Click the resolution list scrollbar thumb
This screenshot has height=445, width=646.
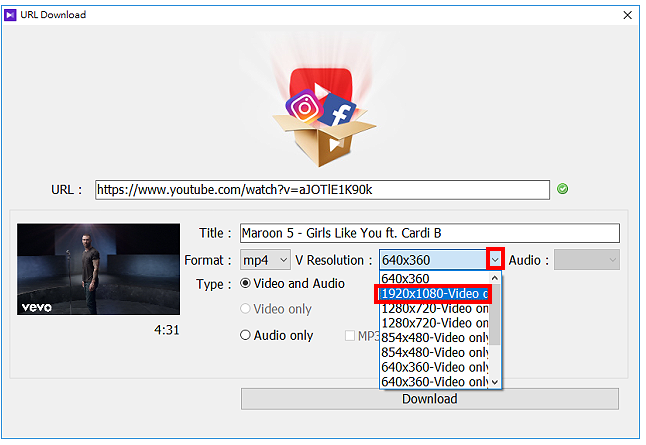tap(495, 315)
